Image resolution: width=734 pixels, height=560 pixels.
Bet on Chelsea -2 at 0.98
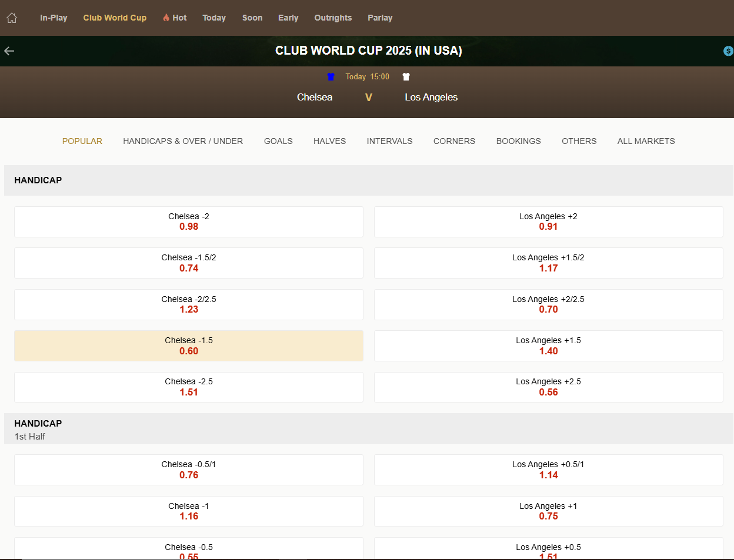189,222
